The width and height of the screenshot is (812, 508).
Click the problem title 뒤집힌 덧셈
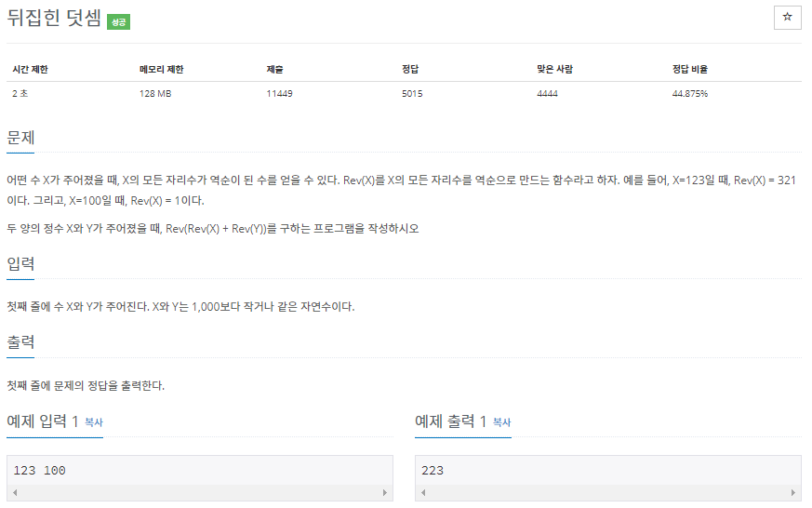(x=54, y=18)
